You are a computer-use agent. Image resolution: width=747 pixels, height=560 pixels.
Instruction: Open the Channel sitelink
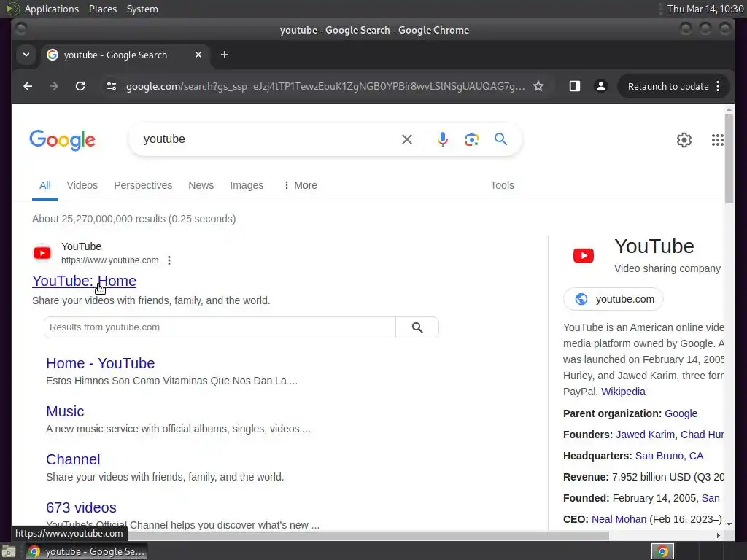coord(73,459)
